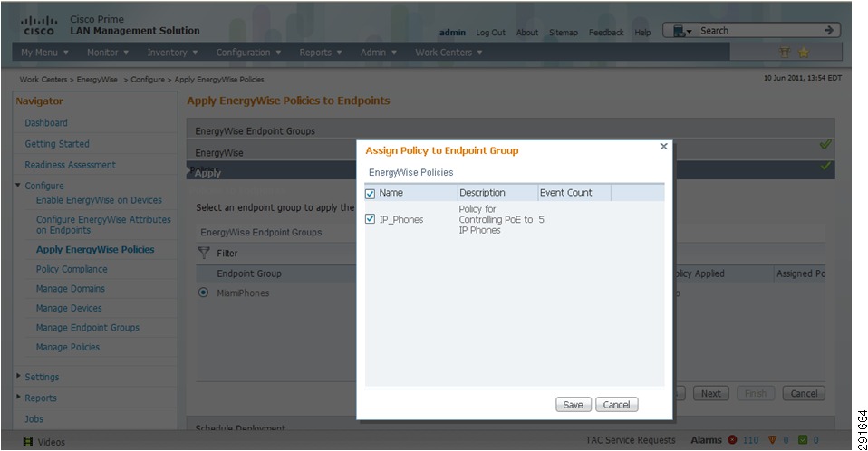
Task: Click the Log Out link
Action: coord(490,33)
